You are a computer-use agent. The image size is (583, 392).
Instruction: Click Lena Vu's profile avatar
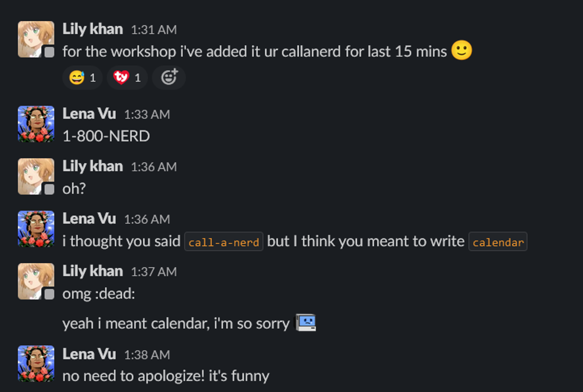coord(36,124)
